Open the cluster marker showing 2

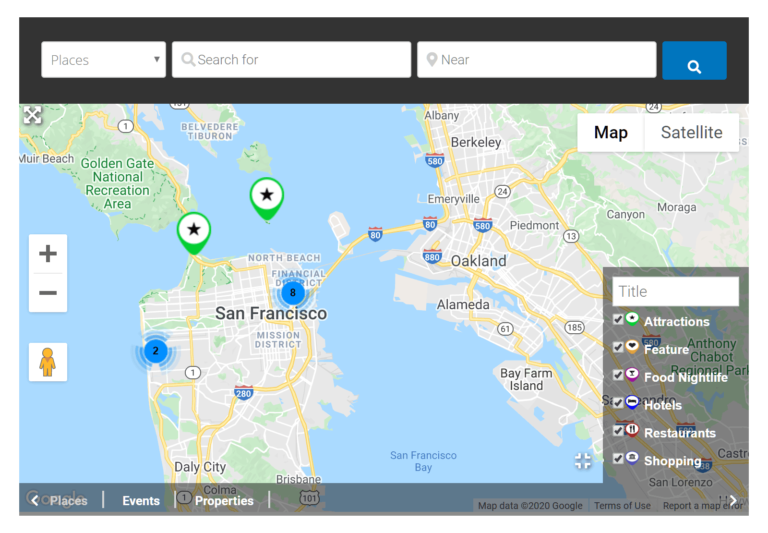[x=156, y=351]
